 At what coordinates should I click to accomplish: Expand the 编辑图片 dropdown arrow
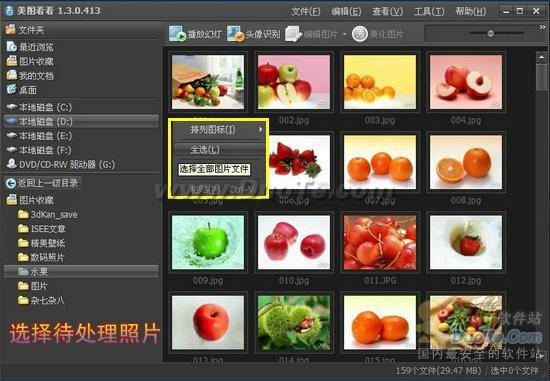pyautogui.click(x=344, y=34)
